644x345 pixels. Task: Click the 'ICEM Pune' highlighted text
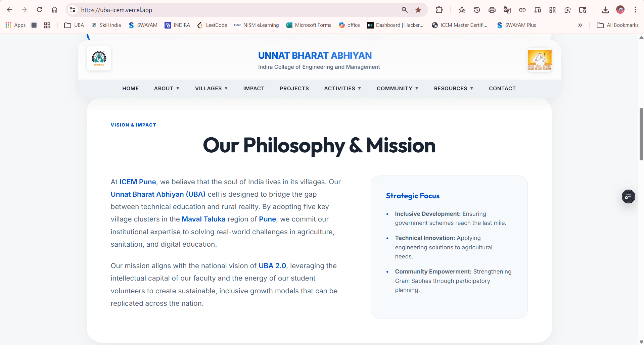(x=138, y=182)
